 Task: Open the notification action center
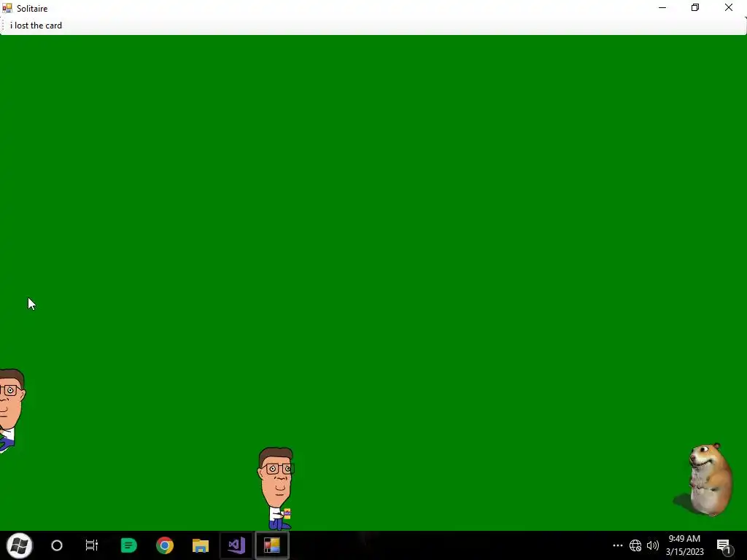click(x=724, y=547)
